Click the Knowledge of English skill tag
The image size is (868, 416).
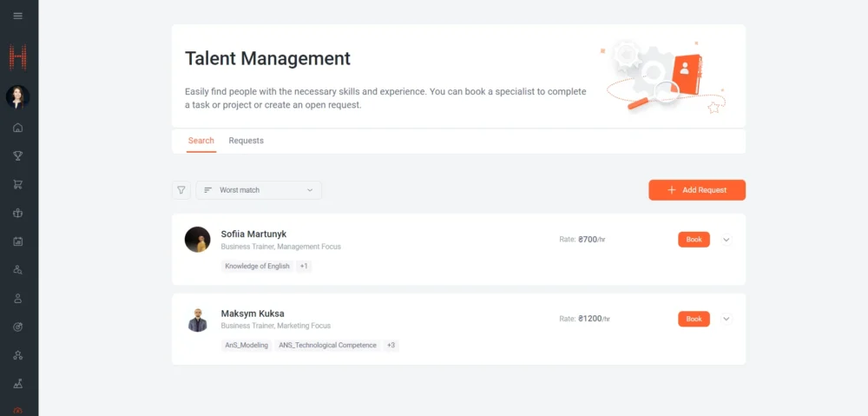pyautogui.click(x=257, y=267)
